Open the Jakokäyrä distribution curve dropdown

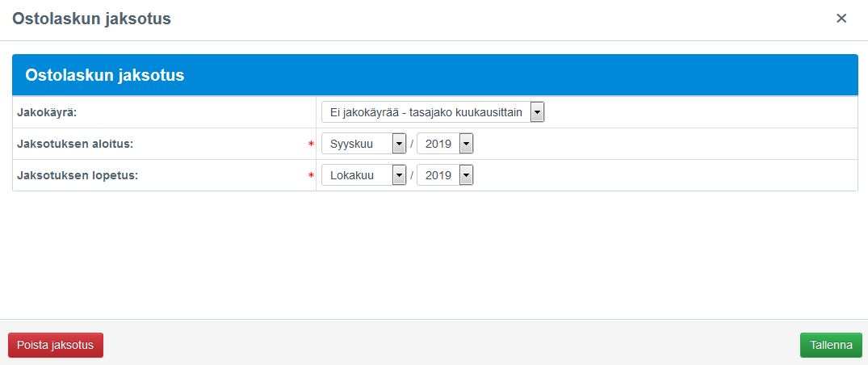(426, 112)
